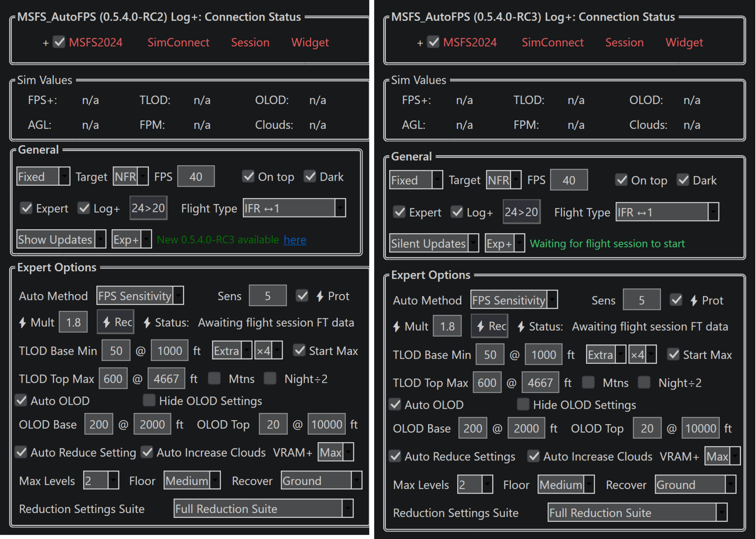The height and width of the screenshot is (539, 756).
Task: Expand Reduction Settings Suite dropdown in RC2 window
Action: point(264,508)
